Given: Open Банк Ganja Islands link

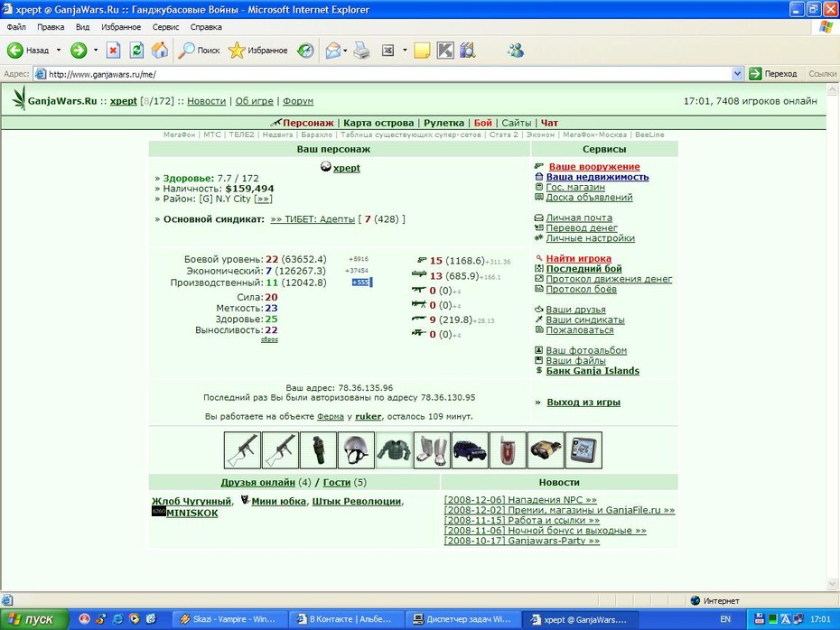Looking at the screenshot, I should click(593, 370).
